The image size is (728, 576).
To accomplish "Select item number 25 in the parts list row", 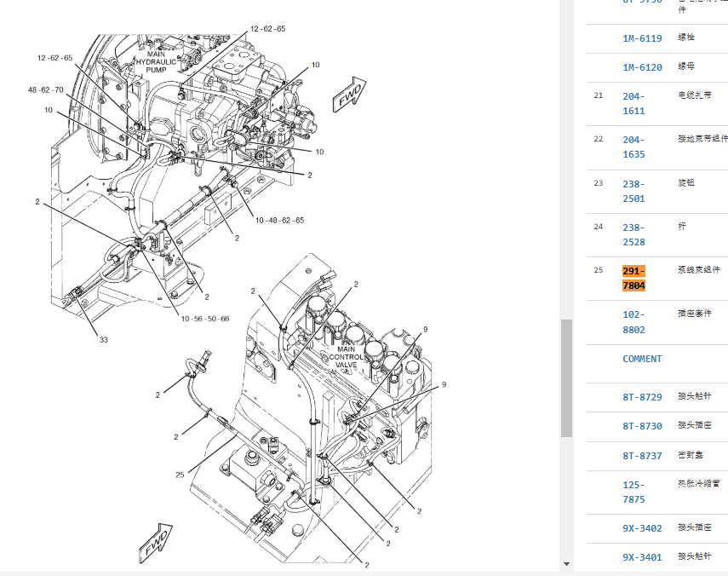I will [598, 270].
